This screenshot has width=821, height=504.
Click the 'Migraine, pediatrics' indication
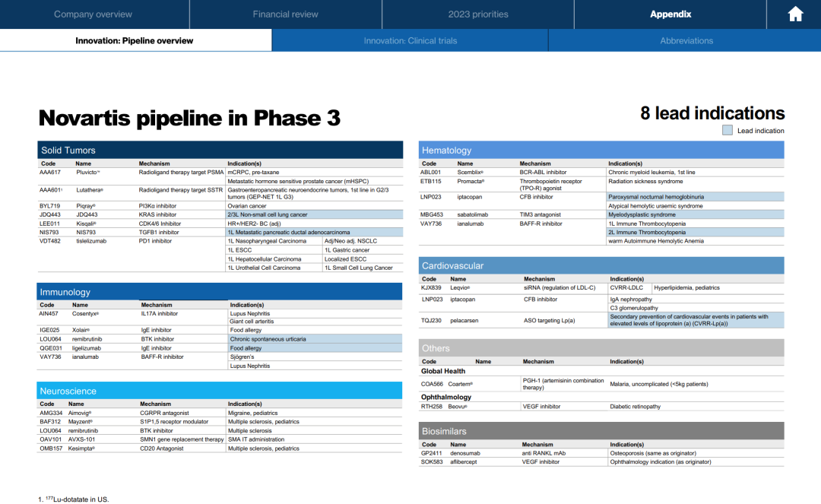coord(253,413)
